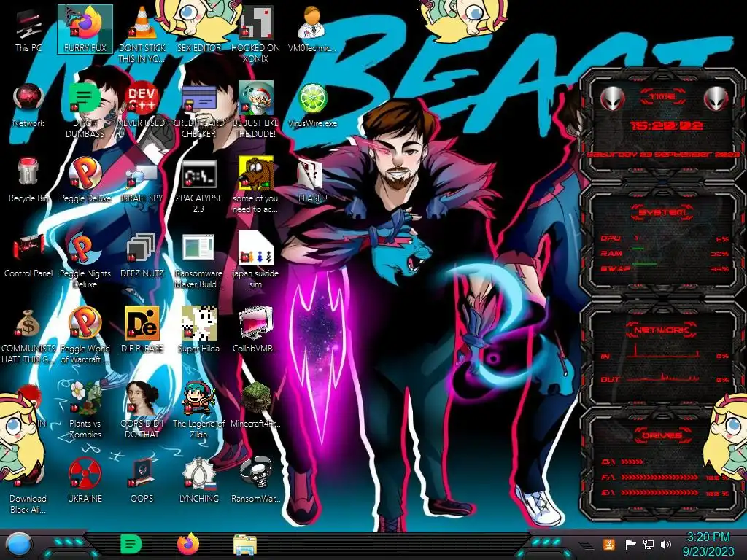Open Control Panel
Screen dimensions: 747x560
point(28,255)
